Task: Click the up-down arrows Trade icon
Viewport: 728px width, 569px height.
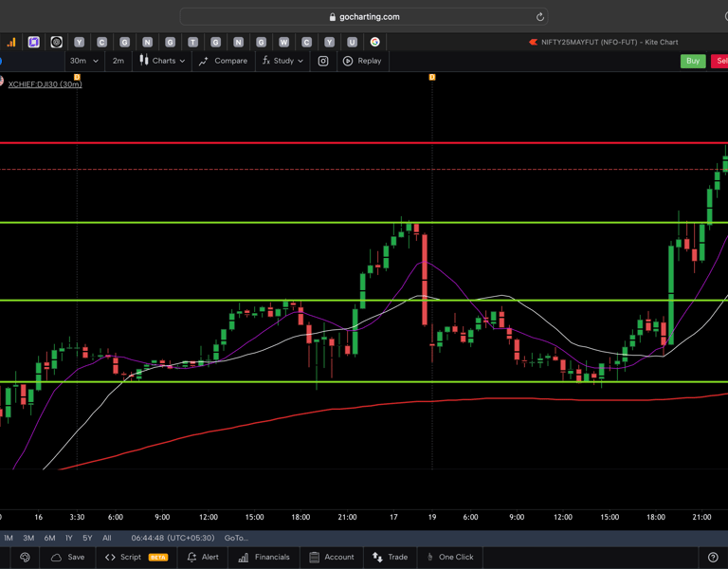Action: (x=377, y=558)
